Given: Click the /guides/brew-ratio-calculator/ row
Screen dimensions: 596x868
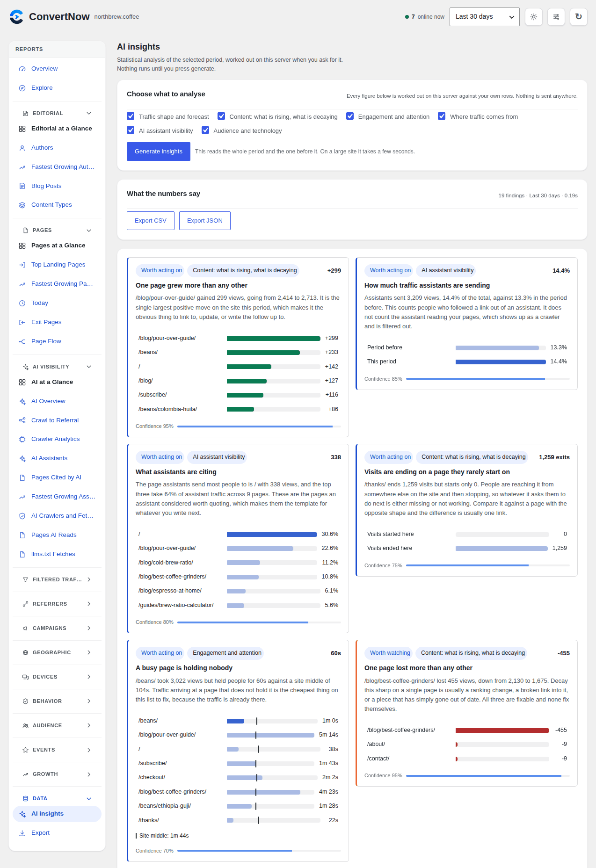Looking at the screenshot, I should point(238,605).
